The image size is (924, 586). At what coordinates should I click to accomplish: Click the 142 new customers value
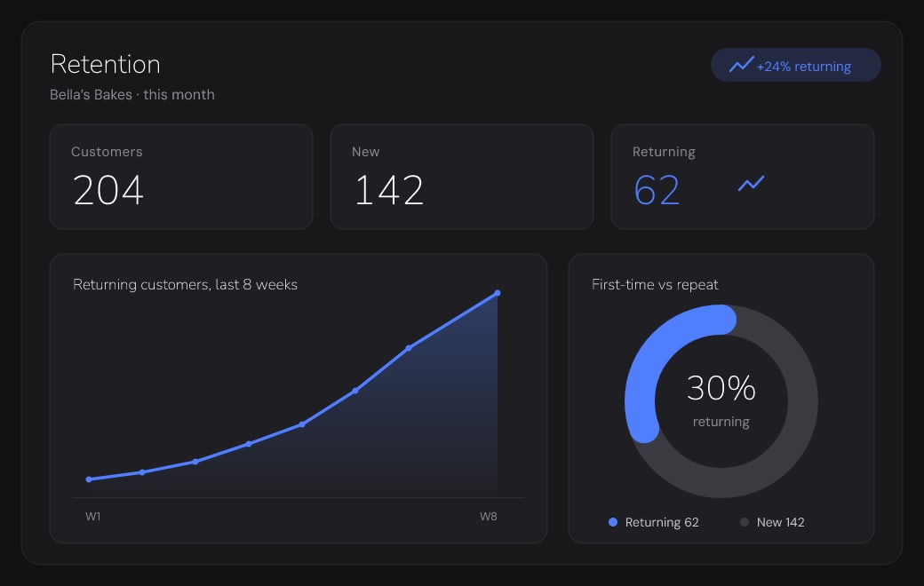click(389, 190)
